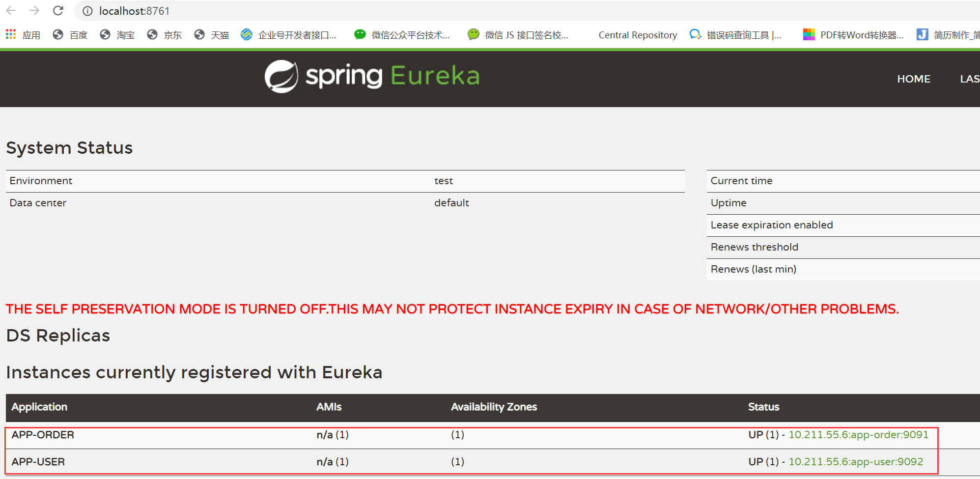The image size is (980, 479).
Task: Open the 企业号开发者接口 bookmark
Action: pos(289,34)
